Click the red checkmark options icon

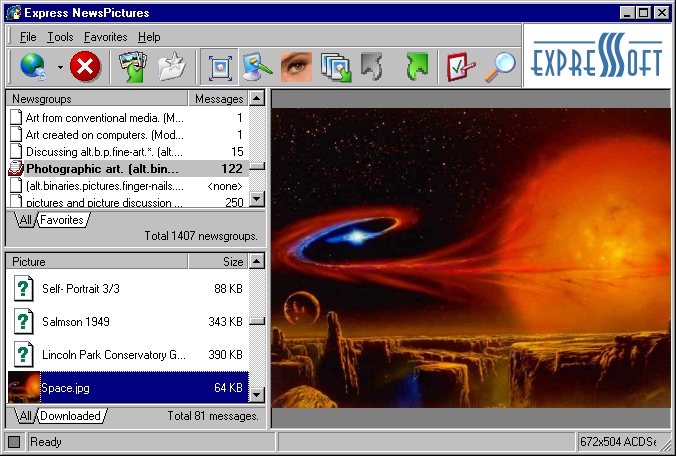point(461,67)
